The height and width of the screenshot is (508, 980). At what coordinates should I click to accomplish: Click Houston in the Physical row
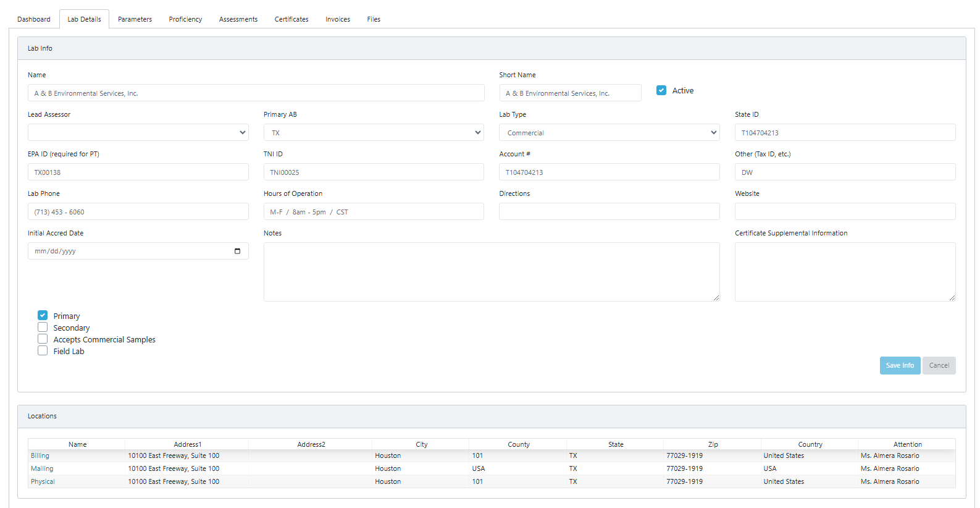point(388,481)
